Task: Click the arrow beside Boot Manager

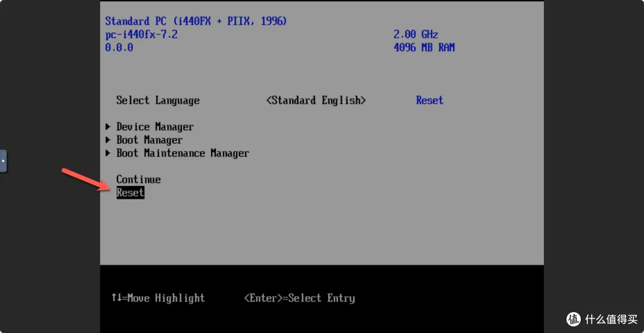Action: coord(108,140)
